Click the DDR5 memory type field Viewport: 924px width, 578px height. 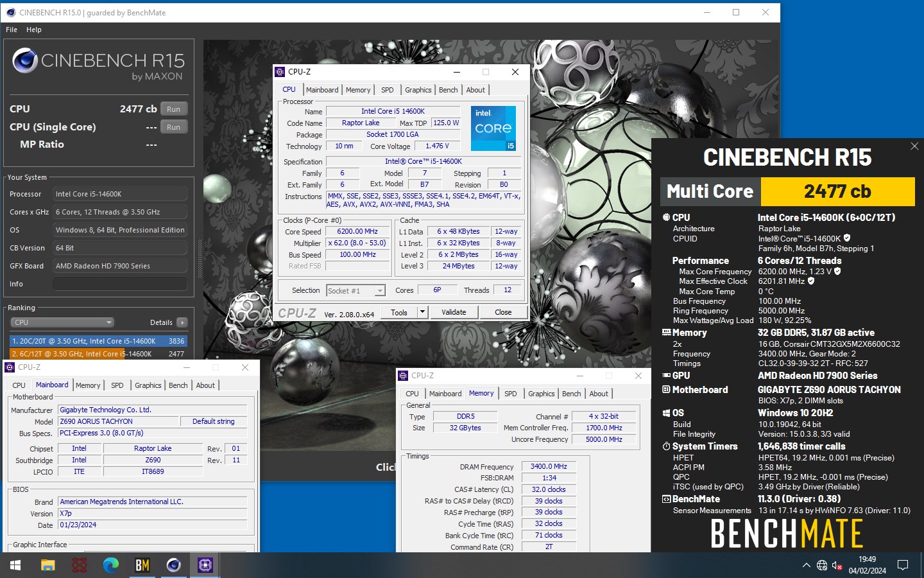tap(465, 417)
